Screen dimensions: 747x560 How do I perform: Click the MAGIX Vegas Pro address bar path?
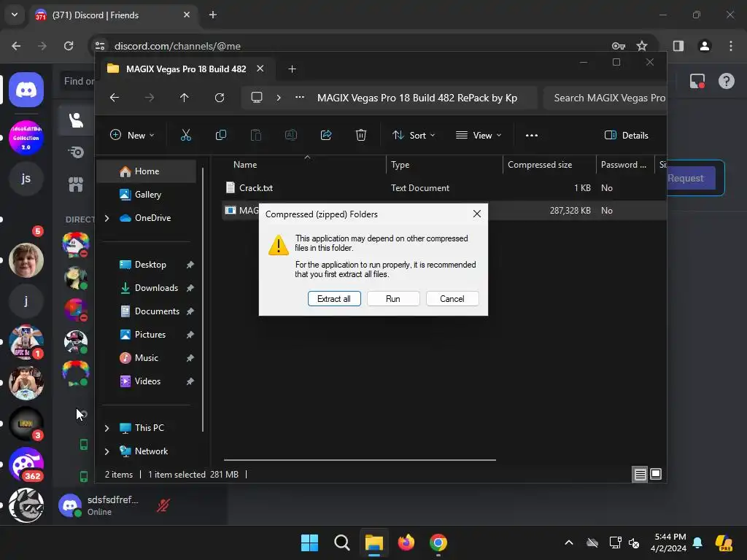(x=417, y=98)
